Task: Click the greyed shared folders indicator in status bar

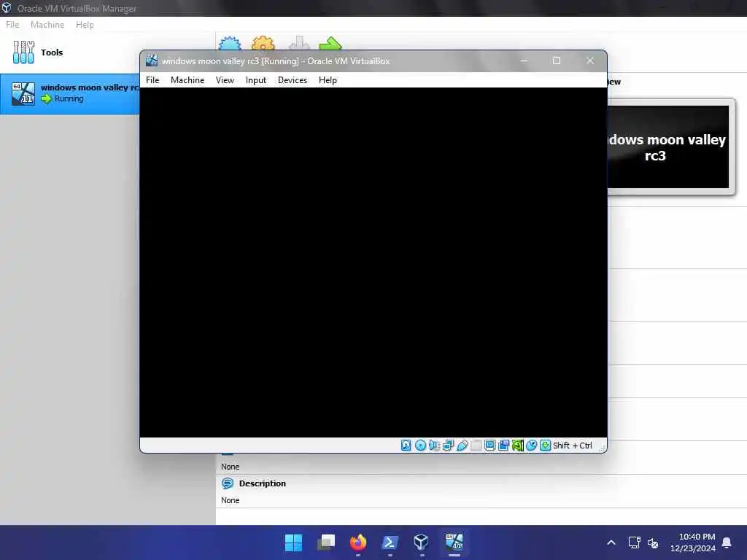Action: 476,446
